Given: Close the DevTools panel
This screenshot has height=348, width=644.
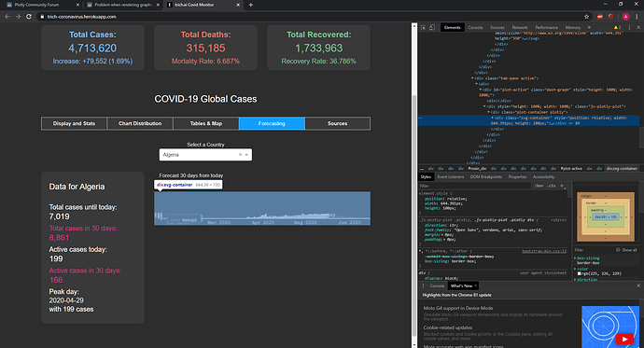Looking at the screenshot, I should [x=638, y=27].
